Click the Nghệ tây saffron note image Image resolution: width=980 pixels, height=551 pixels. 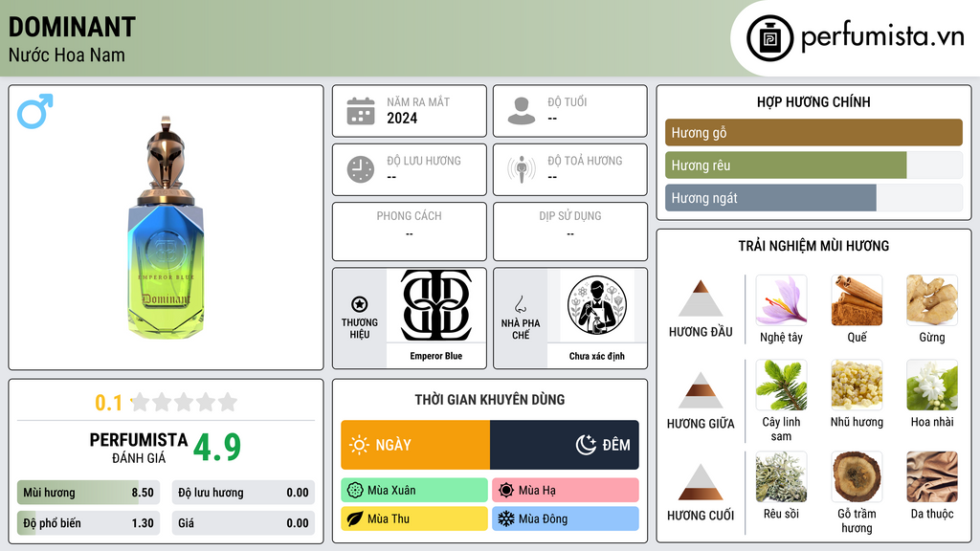781,300
